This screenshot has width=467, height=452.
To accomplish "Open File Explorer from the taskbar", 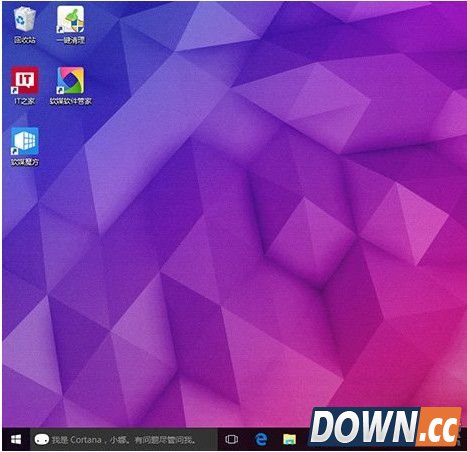I will [x=289, y=439].
